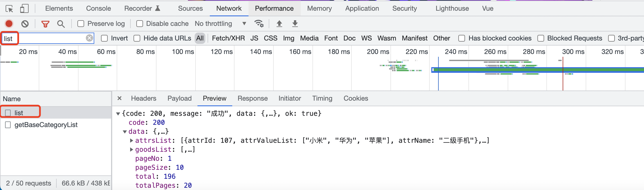Filter requests by Fetch/XHR
The height and width of the screenshot is (190, 644).
[x=228, y=39]
